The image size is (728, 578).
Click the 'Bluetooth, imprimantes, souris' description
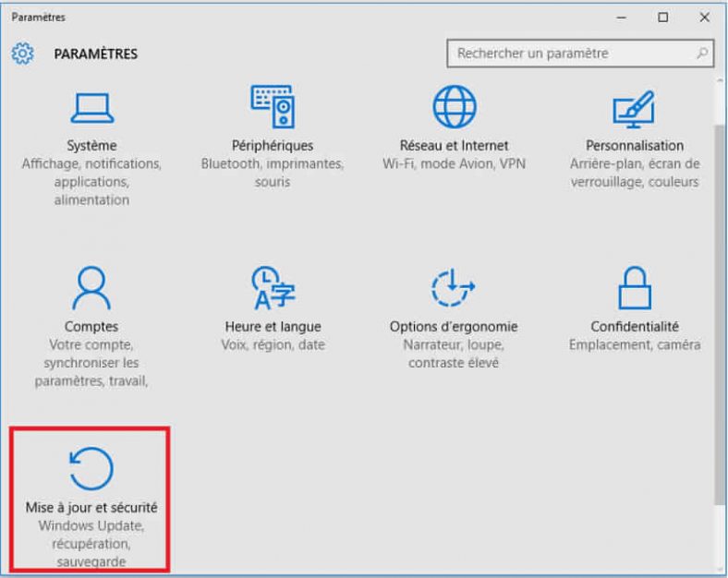coord(273,173)
